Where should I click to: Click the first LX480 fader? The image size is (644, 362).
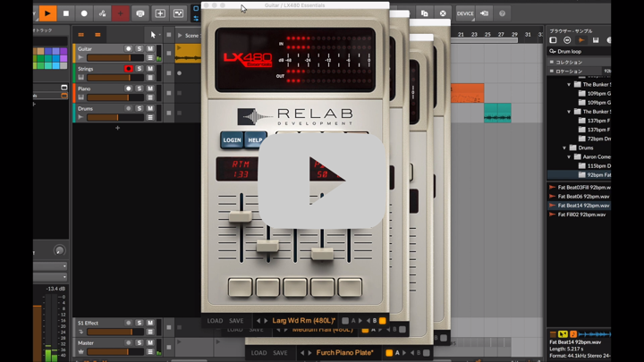tap(241, 216)
